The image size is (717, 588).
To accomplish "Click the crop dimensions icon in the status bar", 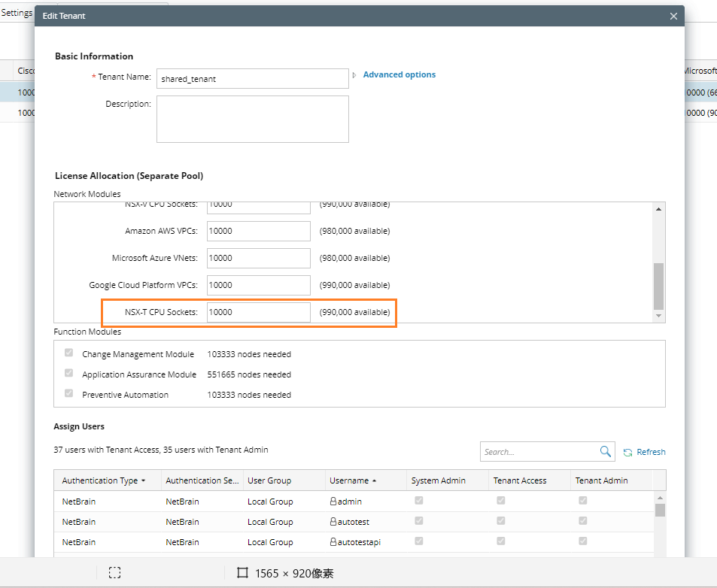I will coord(242,572).
